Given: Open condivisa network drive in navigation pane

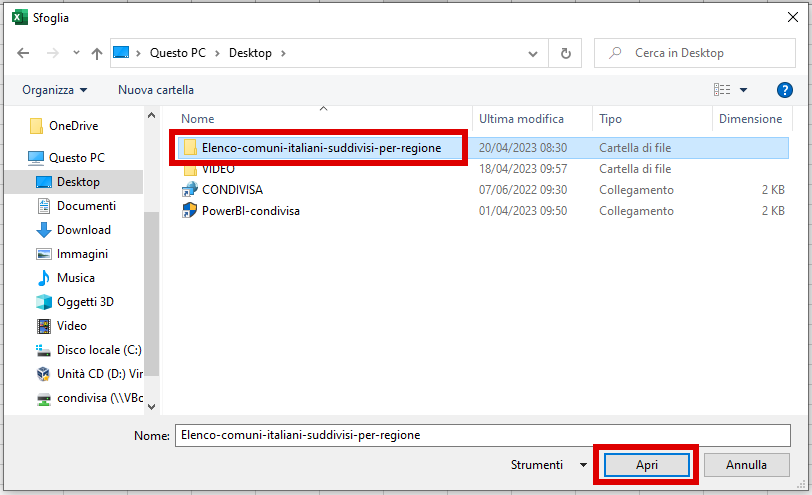Looking at the screenshot, I should pos(100,398).
